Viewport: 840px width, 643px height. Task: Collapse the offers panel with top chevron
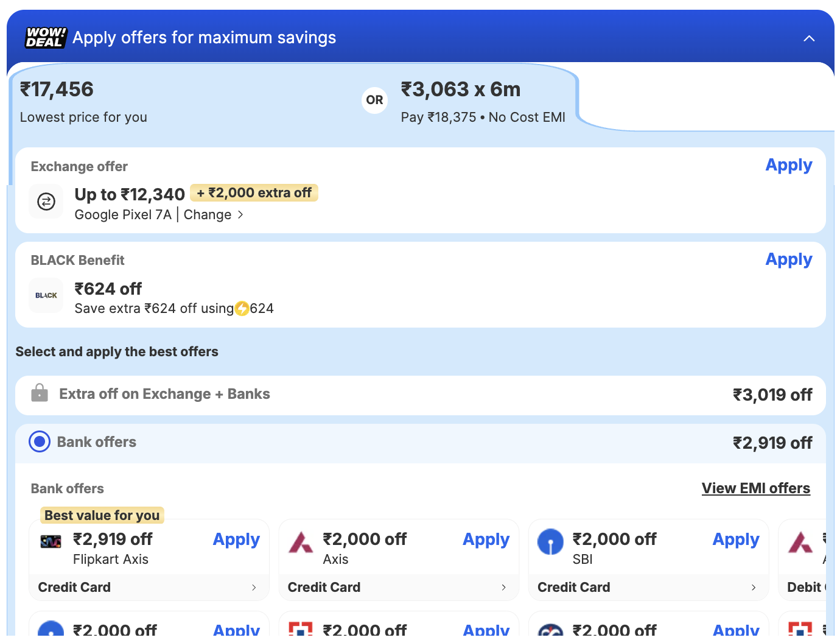coord(809,38)
